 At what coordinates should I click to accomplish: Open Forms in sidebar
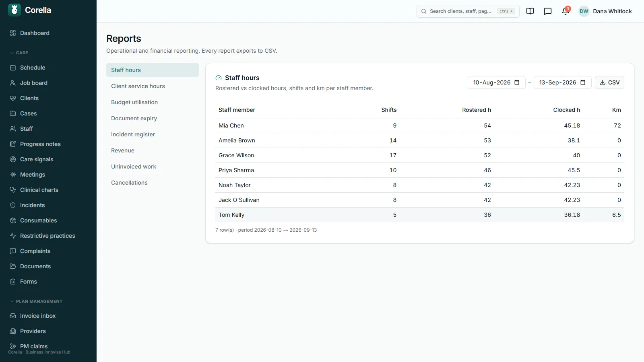pos(48,282)
